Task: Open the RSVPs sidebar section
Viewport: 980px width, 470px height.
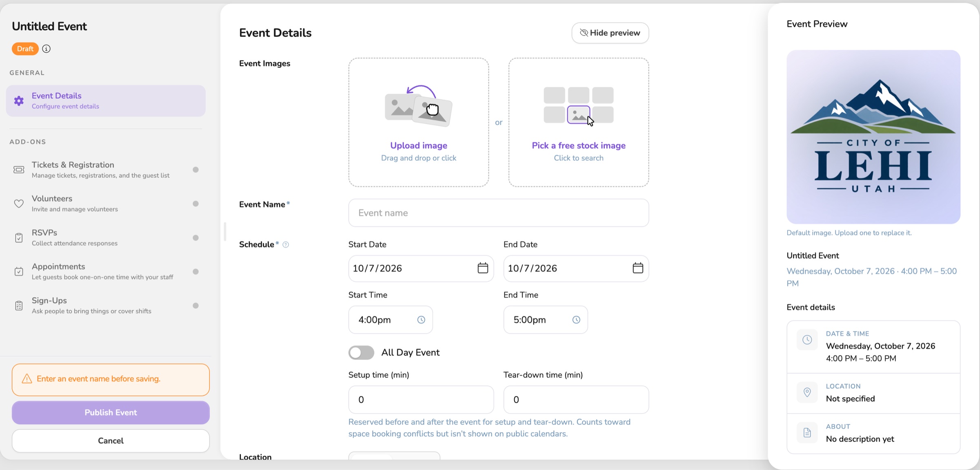Action: (106, 237)
